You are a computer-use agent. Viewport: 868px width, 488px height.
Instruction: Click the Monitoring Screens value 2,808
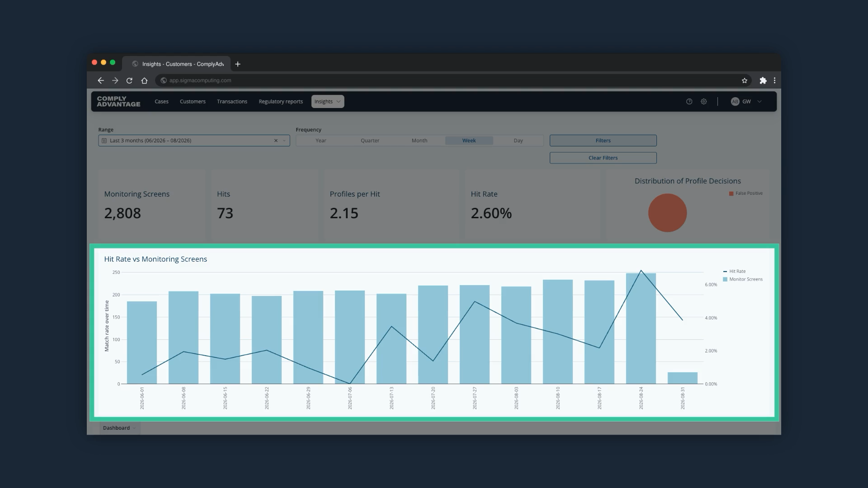[x=123, y=213]
